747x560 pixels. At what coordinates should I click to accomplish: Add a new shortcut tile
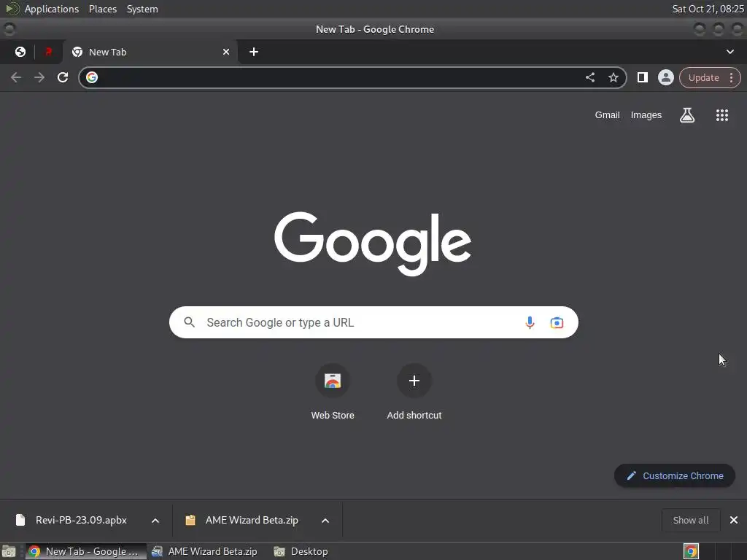pos(414,392)
